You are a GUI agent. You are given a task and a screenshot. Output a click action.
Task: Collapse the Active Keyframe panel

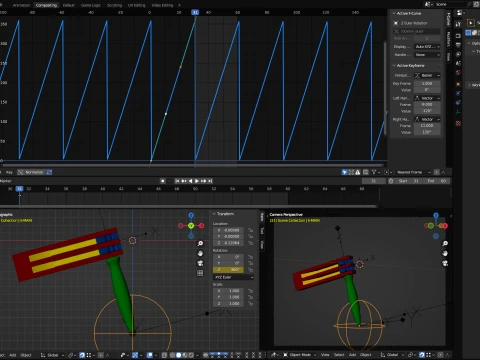[394, 65]
